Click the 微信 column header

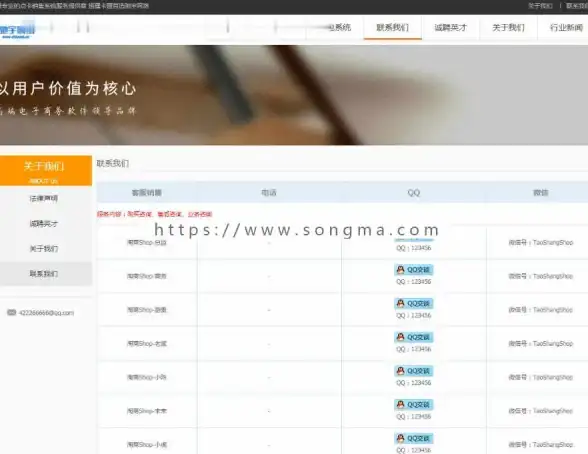click(x=541, y=193)
